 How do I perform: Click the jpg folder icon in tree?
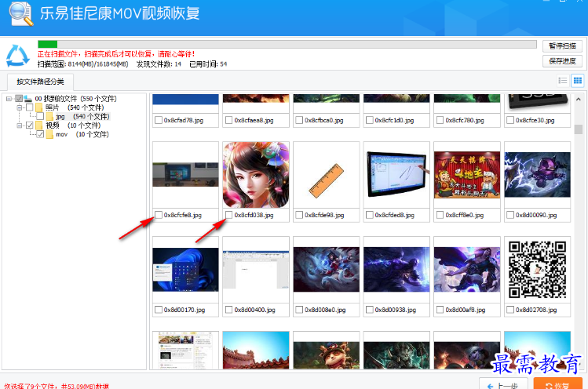50,117
